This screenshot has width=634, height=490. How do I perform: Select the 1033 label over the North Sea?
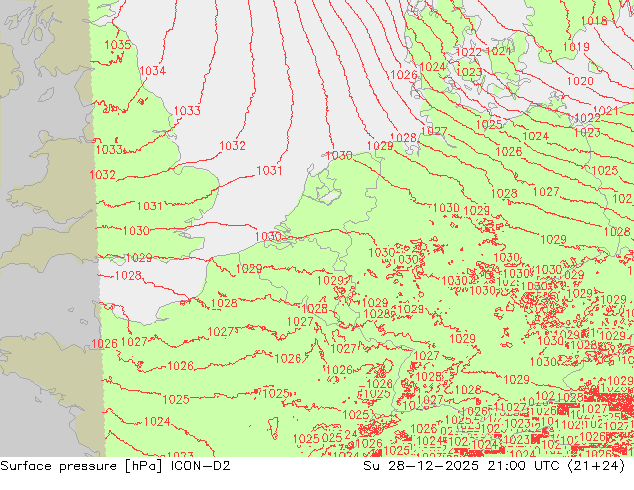pyautogui.click(x=187, y=110)
